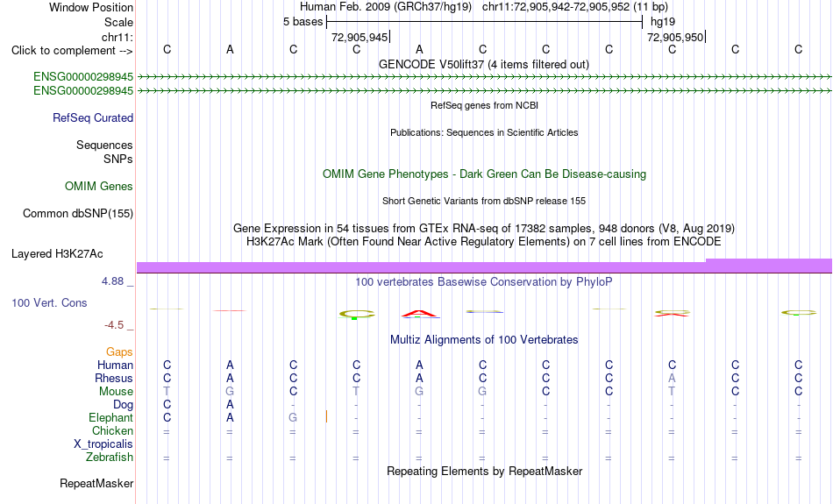Click the chr11:72,905,942-72,905,952 coordinates text
The image size is (833, 504).
(x=556, y=7)
